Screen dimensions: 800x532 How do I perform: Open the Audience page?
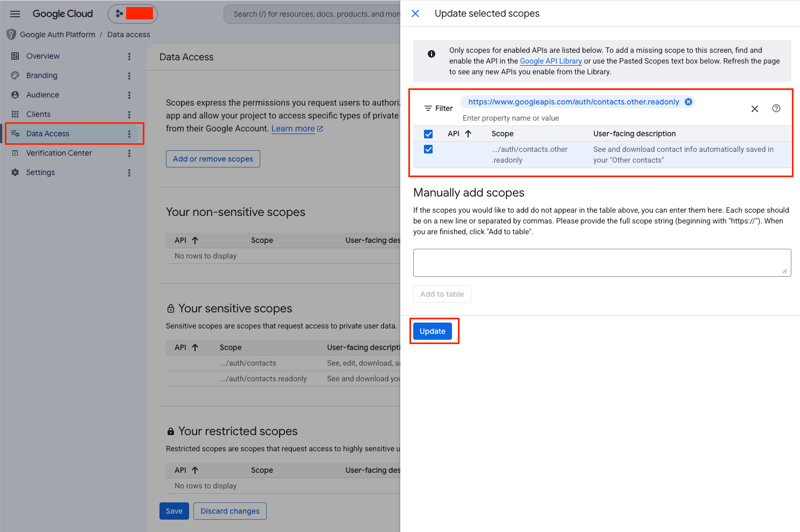tap(43, 95)
